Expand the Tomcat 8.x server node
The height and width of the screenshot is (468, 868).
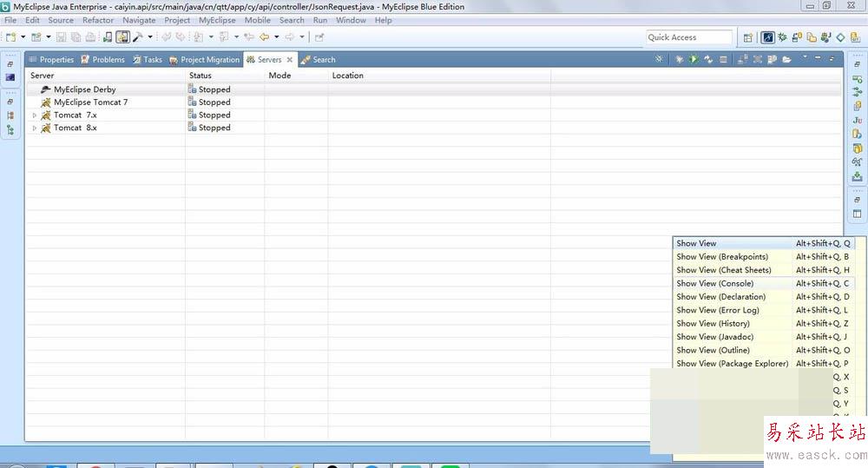pyautogui.click(x=35, y=128)
